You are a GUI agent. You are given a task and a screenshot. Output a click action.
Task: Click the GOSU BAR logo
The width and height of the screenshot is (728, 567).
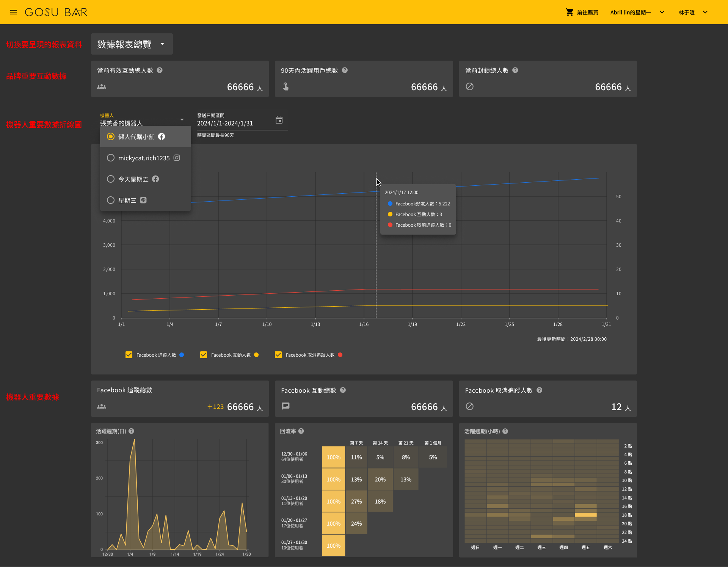click(56, 12)
